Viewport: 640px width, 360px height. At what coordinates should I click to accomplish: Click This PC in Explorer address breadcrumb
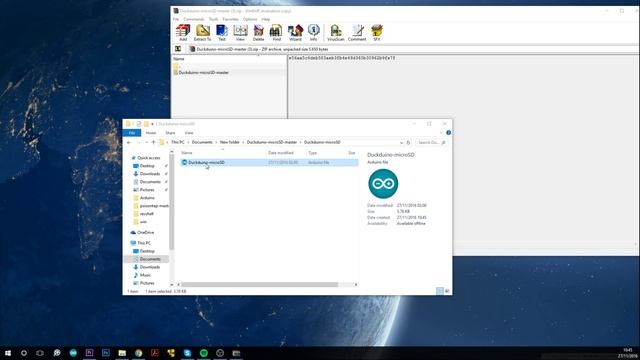click(x=178, y=142)
